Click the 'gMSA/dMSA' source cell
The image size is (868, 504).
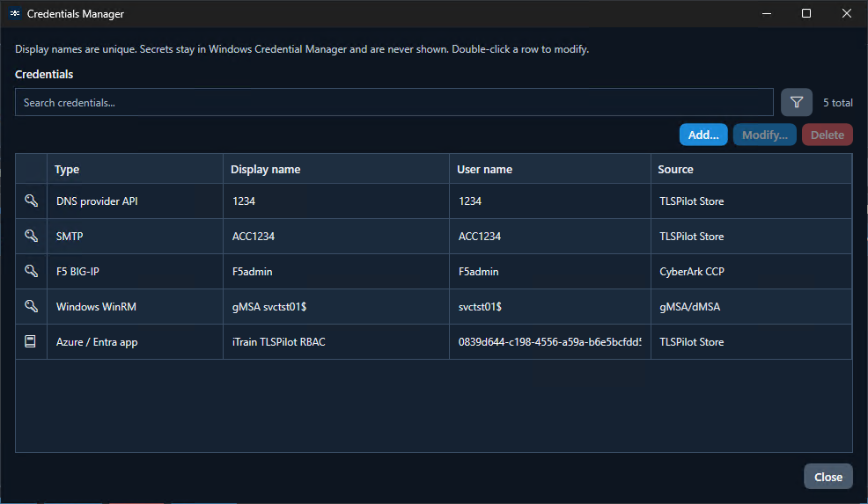[751, 306]
